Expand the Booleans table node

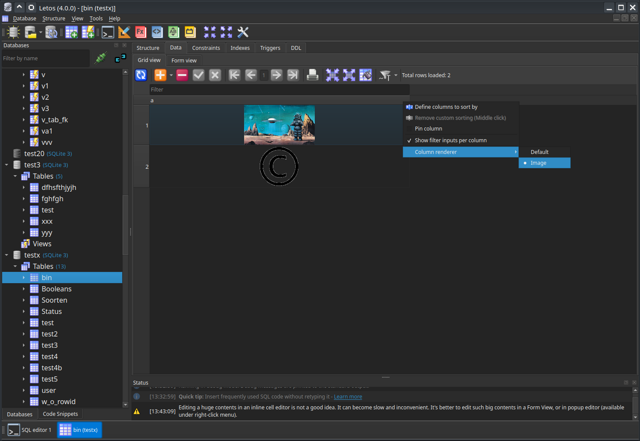(x=24, y=289)
